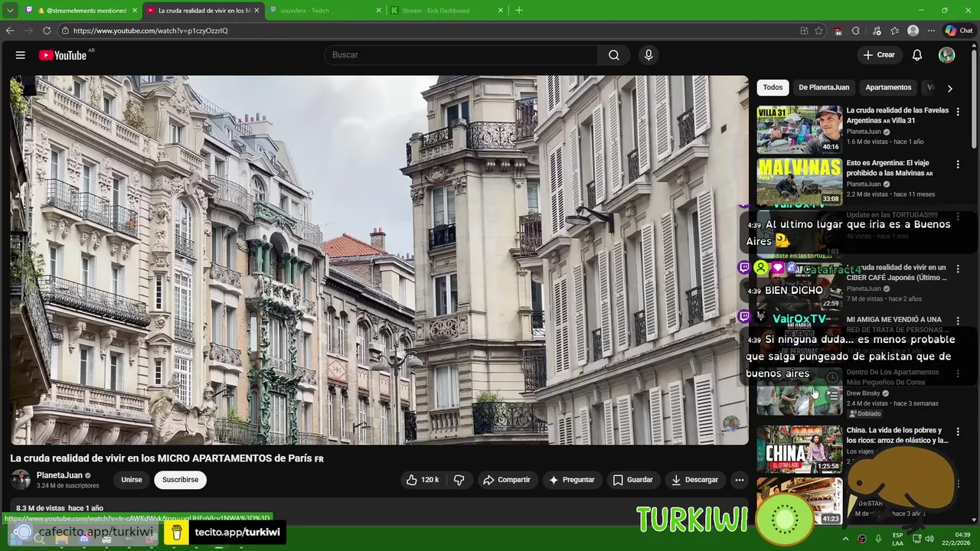Open options menu for China video
980x551 pixels.
957,432
